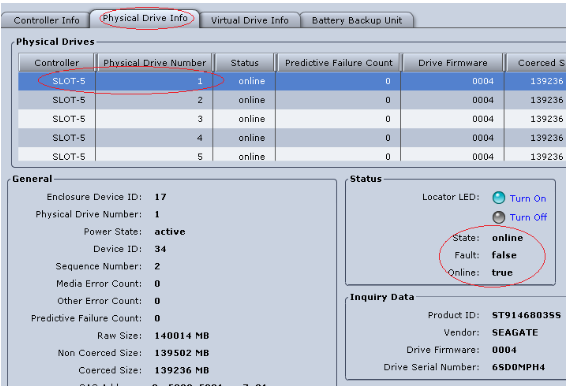Select the SLOT-5 cell of drive 1
567x386 pixels.
pyautogui.click(x=57, y=81)
